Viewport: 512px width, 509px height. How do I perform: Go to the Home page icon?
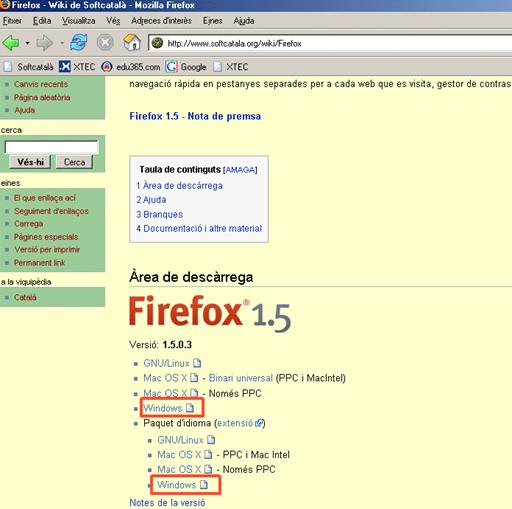point(132,43)
